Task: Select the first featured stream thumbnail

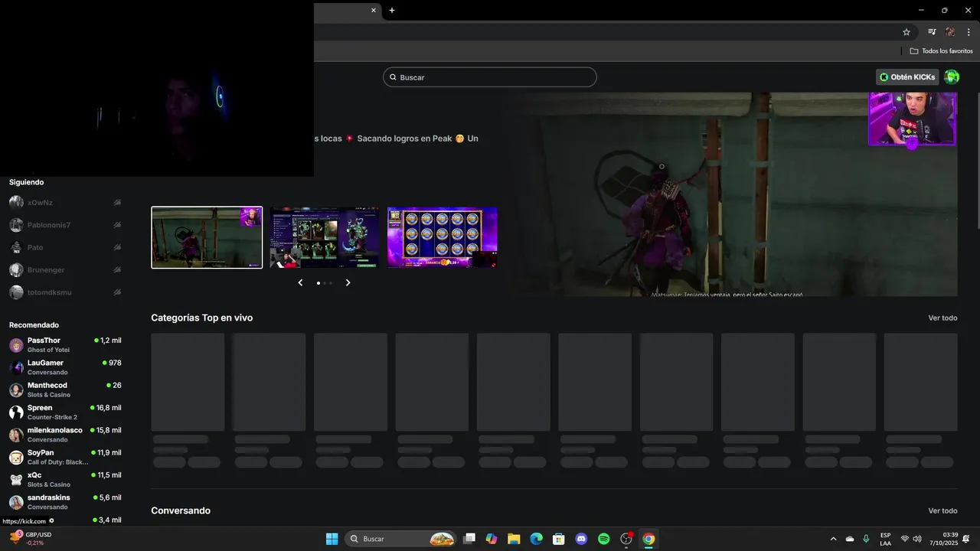Action: coord(207,237)
